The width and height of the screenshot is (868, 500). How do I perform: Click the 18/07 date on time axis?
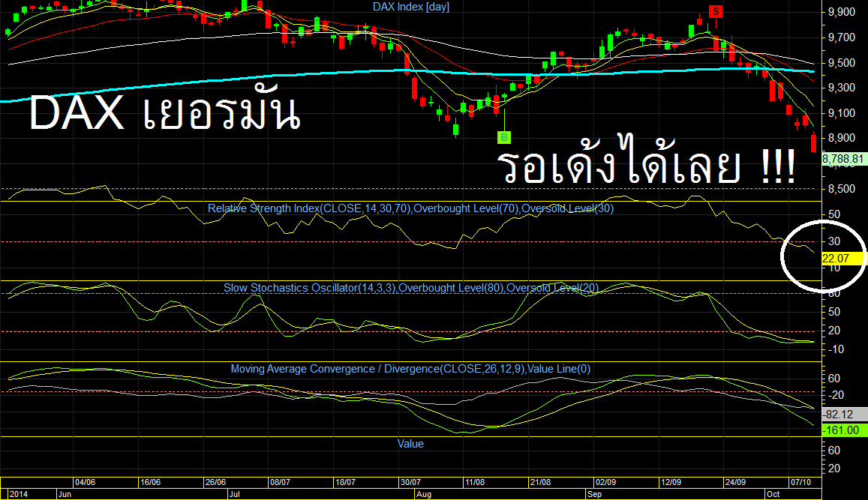[345, 482]
